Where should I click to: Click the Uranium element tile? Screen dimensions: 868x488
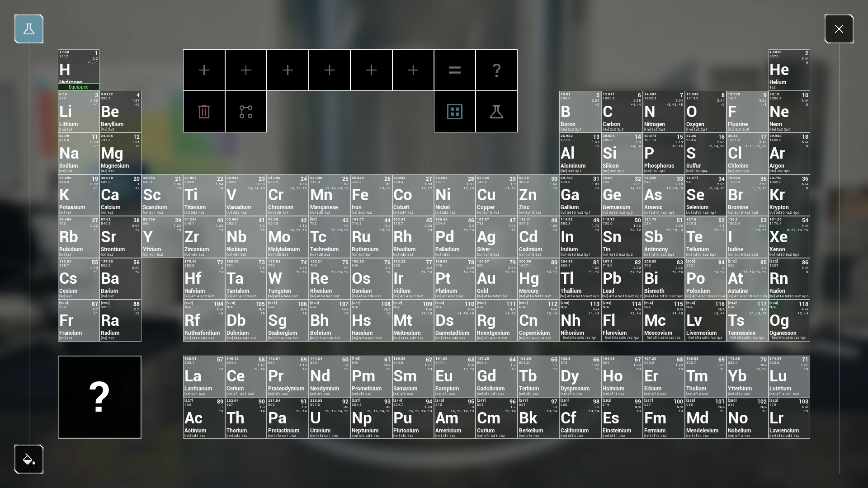click(x=330, y=418)
